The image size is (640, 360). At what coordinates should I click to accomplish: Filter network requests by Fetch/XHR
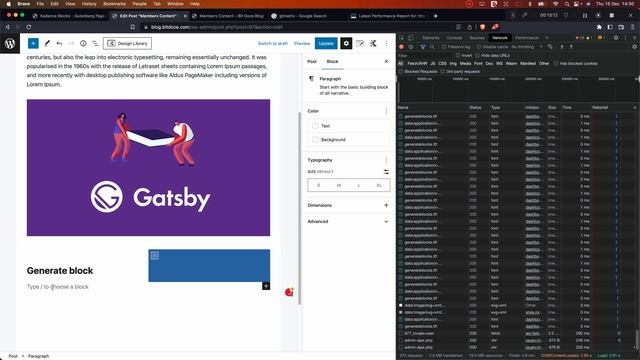[417, 63]
